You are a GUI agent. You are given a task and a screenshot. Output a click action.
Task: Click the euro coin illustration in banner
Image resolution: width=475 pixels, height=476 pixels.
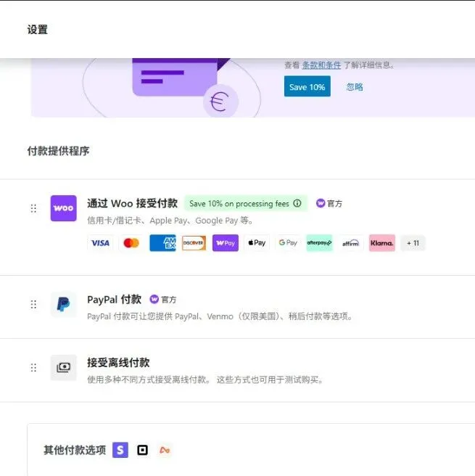(220, 102)
